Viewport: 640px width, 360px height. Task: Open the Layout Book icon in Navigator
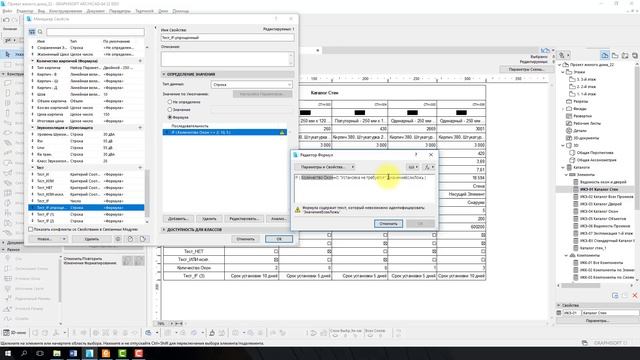625,55
